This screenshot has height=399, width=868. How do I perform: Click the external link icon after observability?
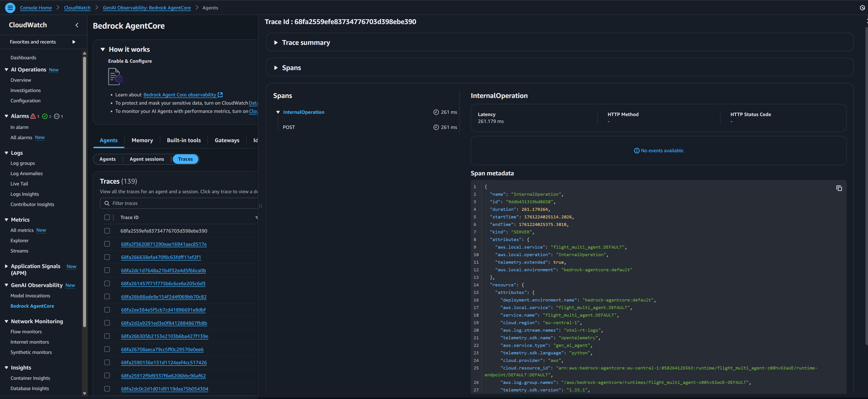(x=220, y=95)
